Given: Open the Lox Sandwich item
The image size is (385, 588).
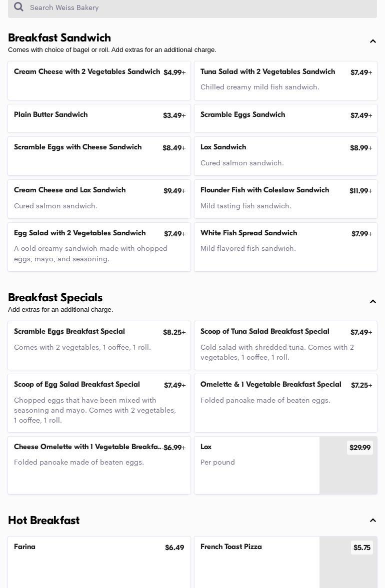Looking at the screenshot, I should point(285,156).
